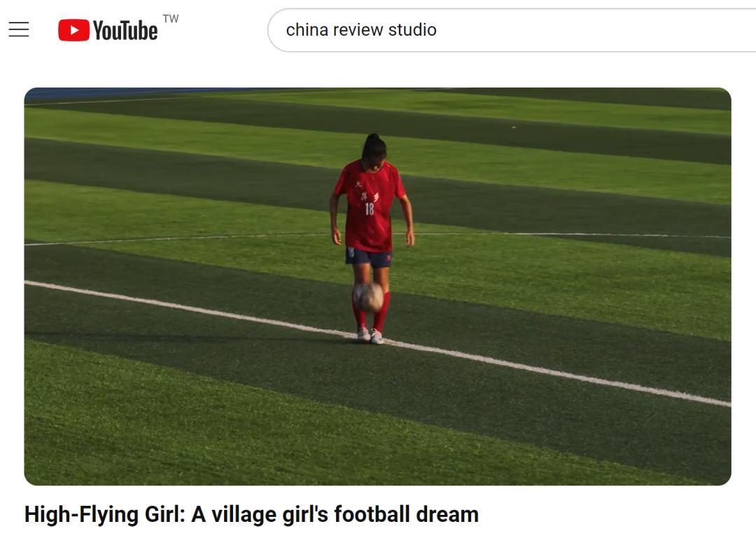
Task: Click the player's navy blue shorts
Action: coord(368,258)
